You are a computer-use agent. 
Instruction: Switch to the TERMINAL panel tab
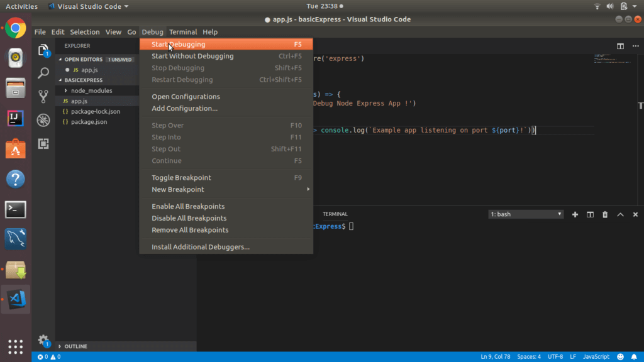(335, 214)
